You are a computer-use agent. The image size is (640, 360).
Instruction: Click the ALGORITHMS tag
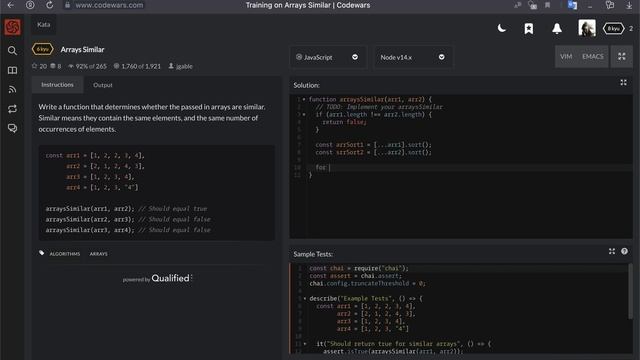click(x=64, y=254)
